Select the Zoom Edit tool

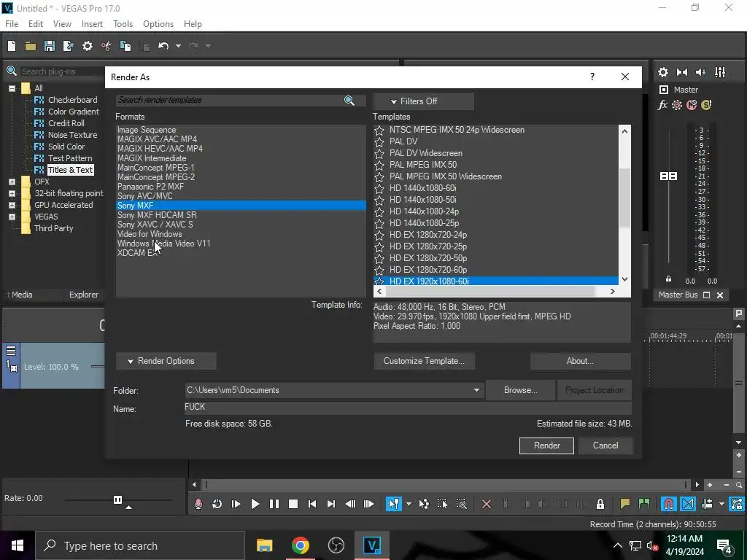pyautogui.click(x=461, y=504)
